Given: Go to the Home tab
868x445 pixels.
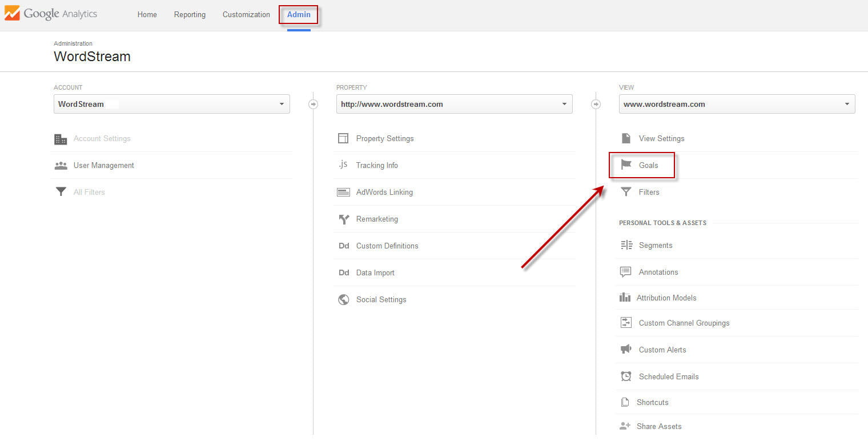Looking at the screenshot, I should (147, 14).
